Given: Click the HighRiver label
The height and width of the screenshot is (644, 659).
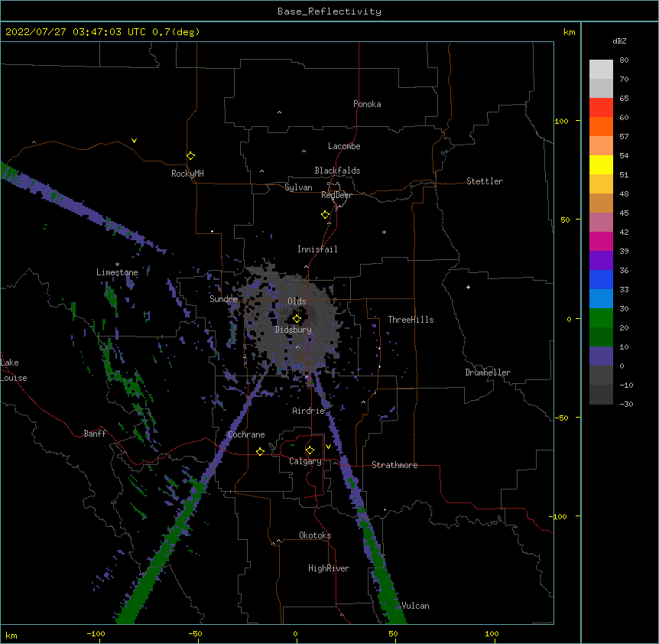Looking at the screenshot, I should pos(329,568).
